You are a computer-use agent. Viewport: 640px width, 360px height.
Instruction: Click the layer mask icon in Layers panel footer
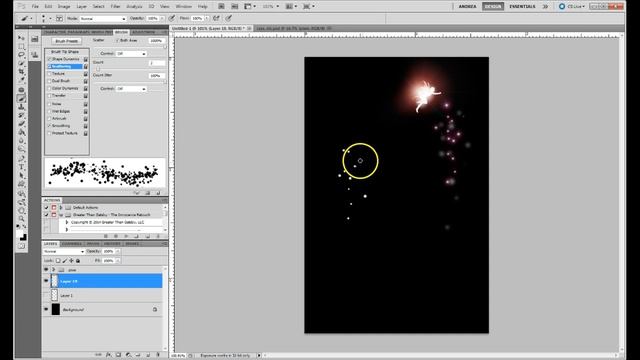pos(118,355)
